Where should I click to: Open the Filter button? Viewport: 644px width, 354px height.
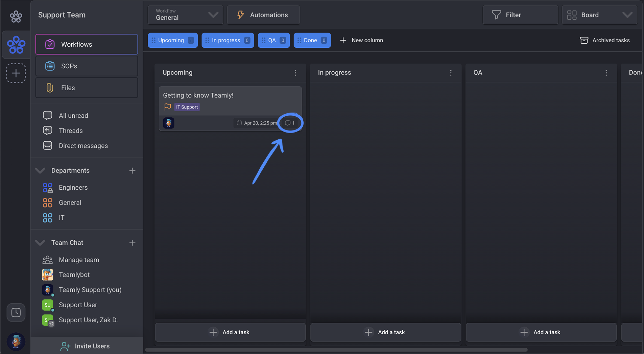520,15
